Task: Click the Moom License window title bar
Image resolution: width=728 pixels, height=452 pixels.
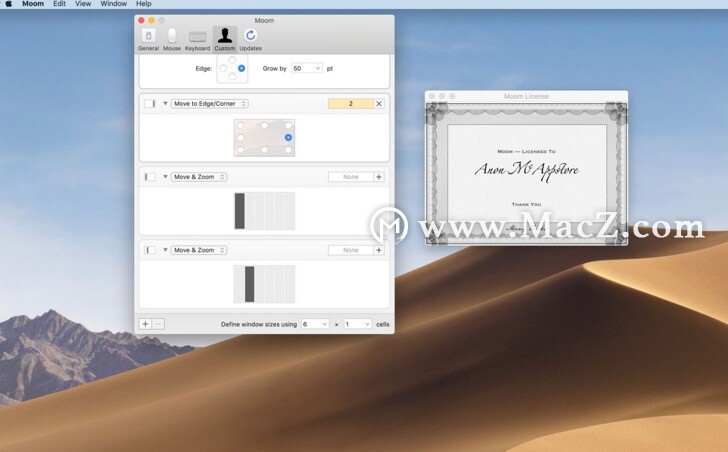Action: [526, 97]
